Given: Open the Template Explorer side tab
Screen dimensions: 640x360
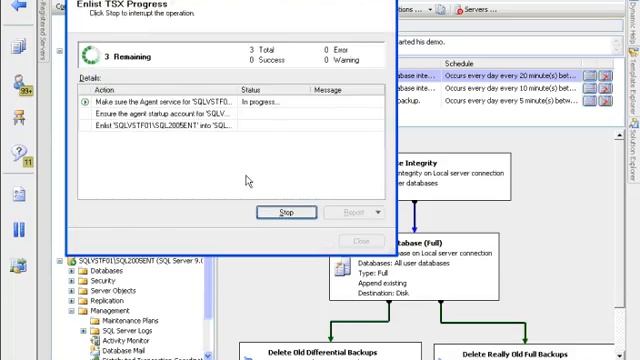Looking at the screenshot, I should (x=633, y=82).
